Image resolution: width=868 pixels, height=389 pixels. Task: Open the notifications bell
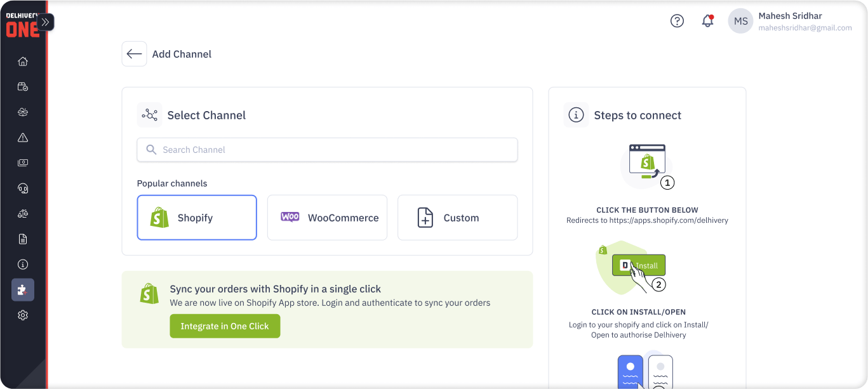[x=707, y=21]
